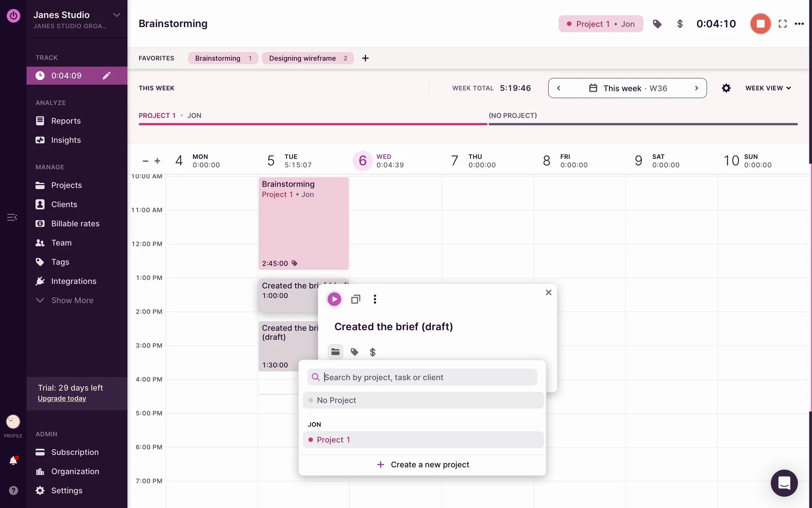Start timer with popup play button
The image size is (812, 508).
334,299
